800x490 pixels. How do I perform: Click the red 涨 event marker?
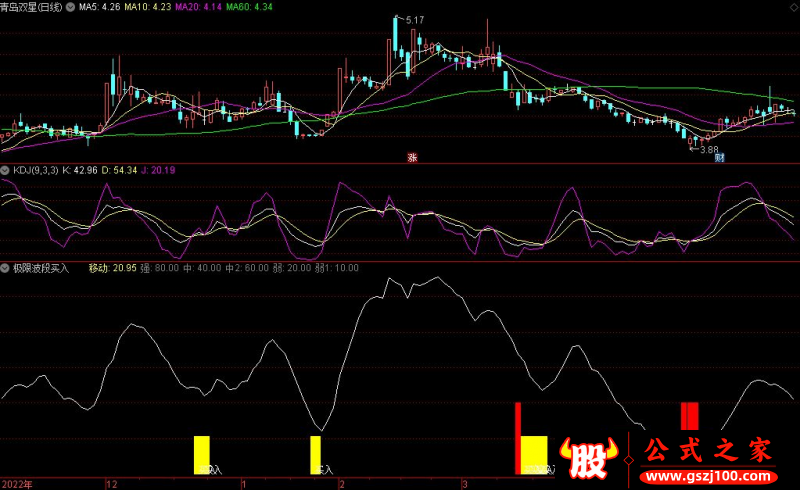click(x=411, y=158)
